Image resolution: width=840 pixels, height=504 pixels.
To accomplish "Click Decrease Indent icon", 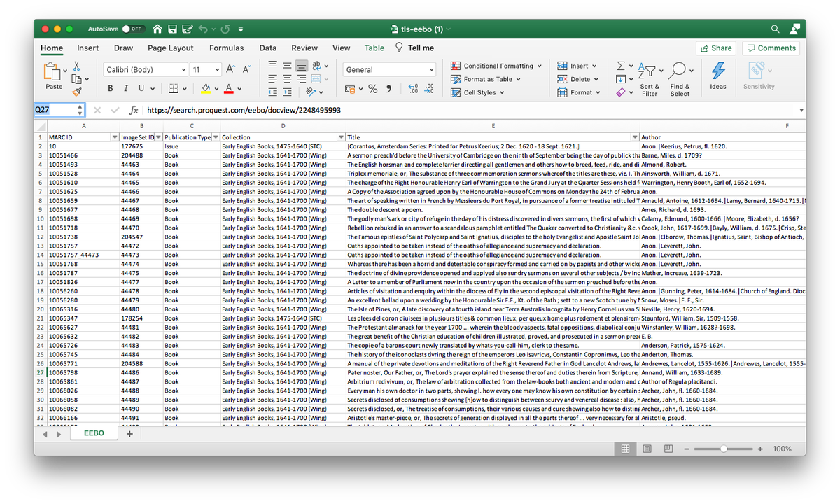I will pyautogui.click(x=273, y=92).
